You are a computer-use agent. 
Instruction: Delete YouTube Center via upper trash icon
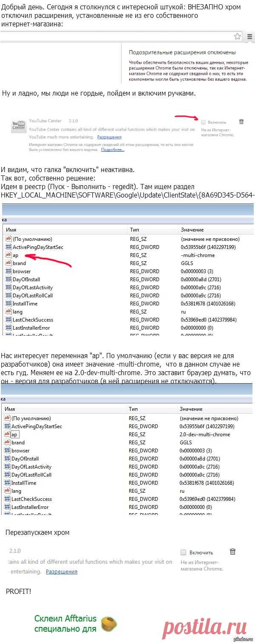241,121
